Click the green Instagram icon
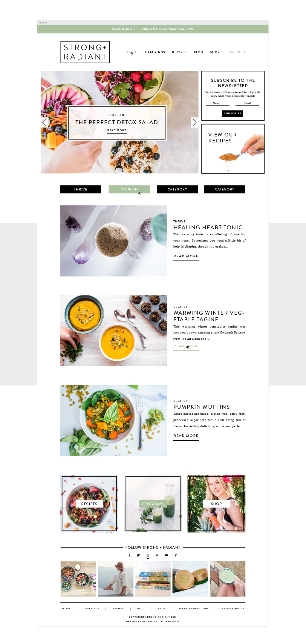This screenshot has width=306, height=644. pyautogui.click(x=148, y=555)
